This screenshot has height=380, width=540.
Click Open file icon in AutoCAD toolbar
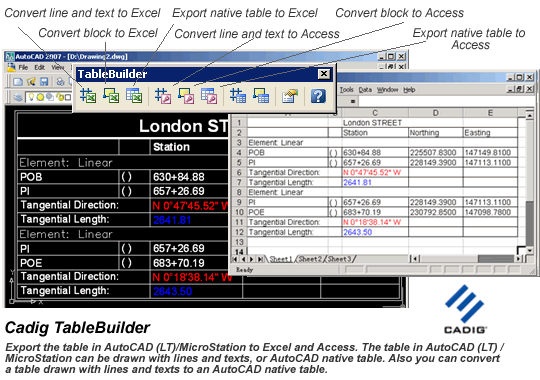pos(31,82)
